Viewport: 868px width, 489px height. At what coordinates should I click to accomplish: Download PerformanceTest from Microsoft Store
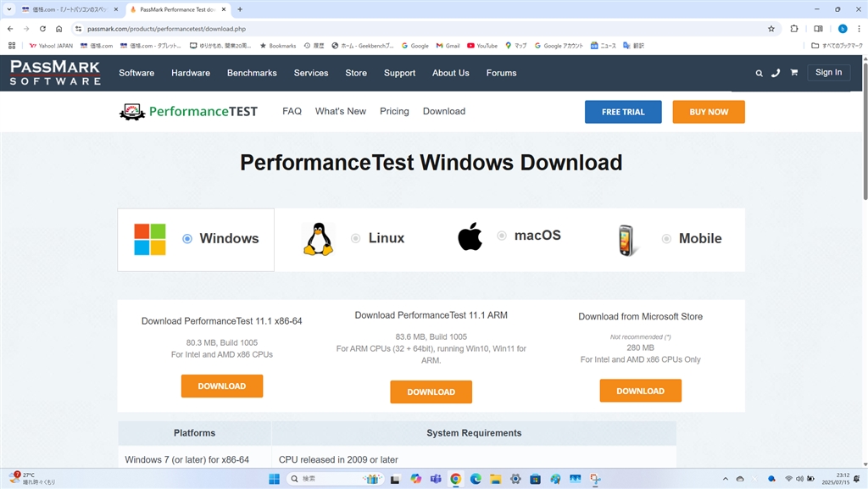(641, 391)
